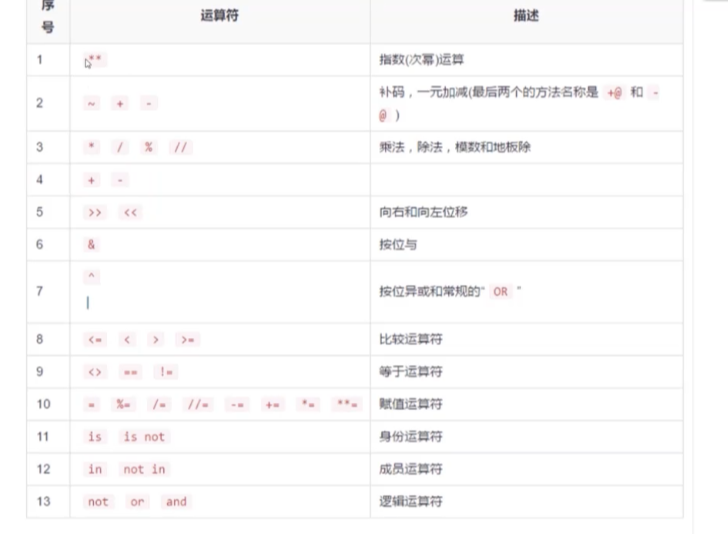Select description 向右和向左位移

click(x=423, y=212)
